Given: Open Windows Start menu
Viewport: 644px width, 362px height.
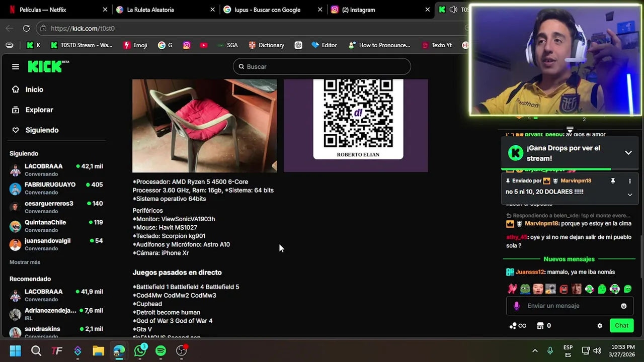Looking at the screenshot, I should tap(15, 351).
